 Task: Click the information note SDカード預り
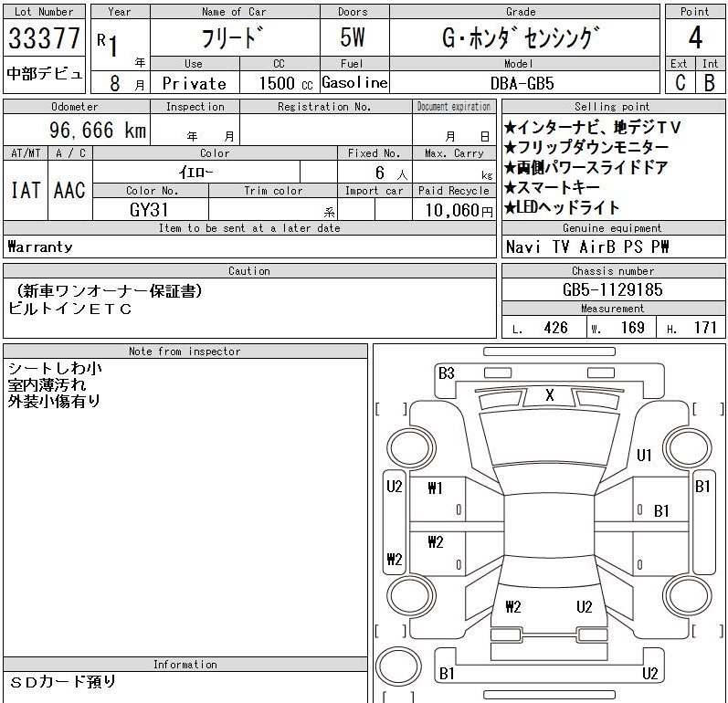tap(62, 682)
